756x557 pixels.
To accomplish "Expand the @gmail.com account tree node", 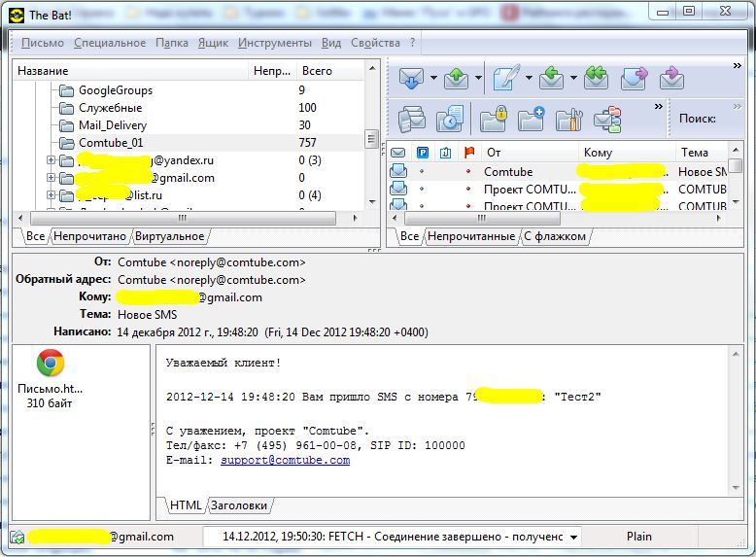I will [x=51, y=178].
